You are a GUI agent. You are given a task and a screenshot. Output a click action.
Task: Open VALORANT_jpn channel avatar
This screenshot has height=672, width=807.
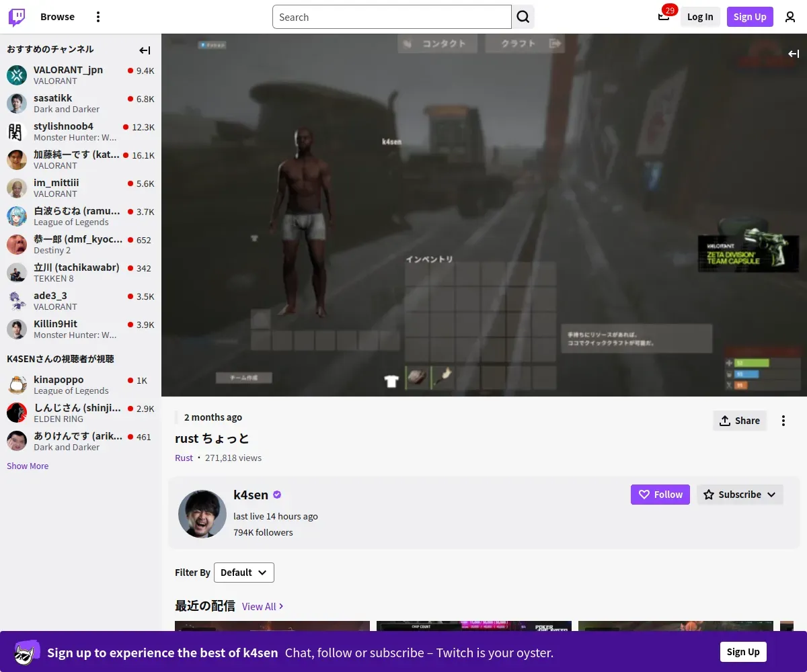17,75
